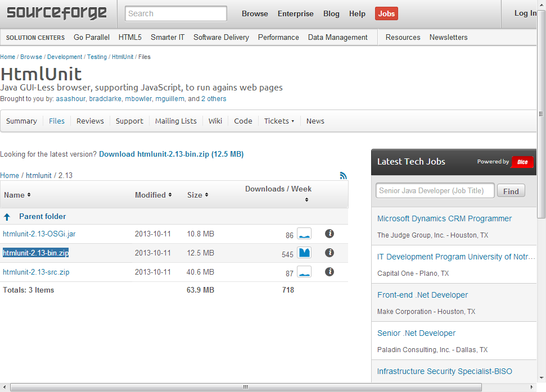Click the horizontal scrollbar thumb
The image size is (546, 392).
[246, 387]
